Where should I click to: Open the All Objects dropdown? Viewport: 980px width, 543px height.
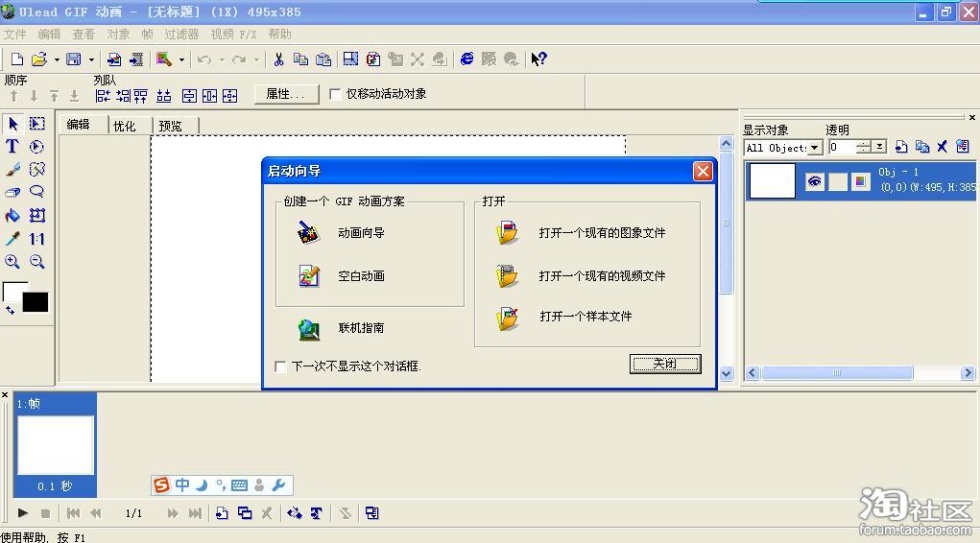815,148
